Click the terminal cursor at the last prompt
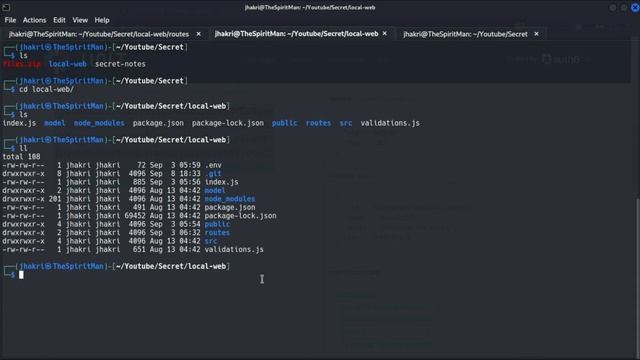640x360 pixels. 21,275
